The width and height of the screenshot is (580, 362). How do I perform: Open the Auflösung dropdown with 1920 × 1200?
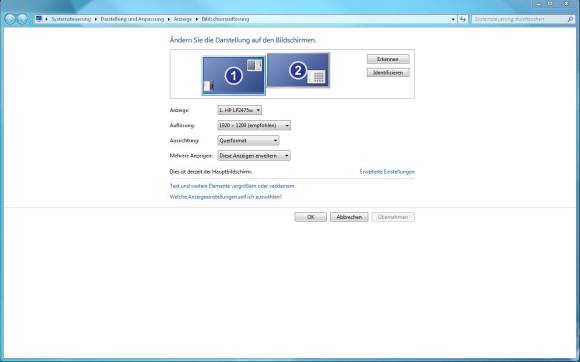coord(254,125)
